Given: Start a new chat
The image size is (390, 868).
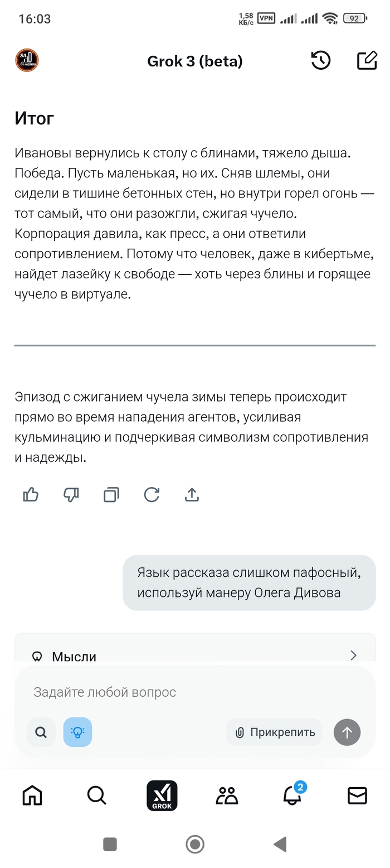Looking at the screenshot, I should (x=367, y=61).
